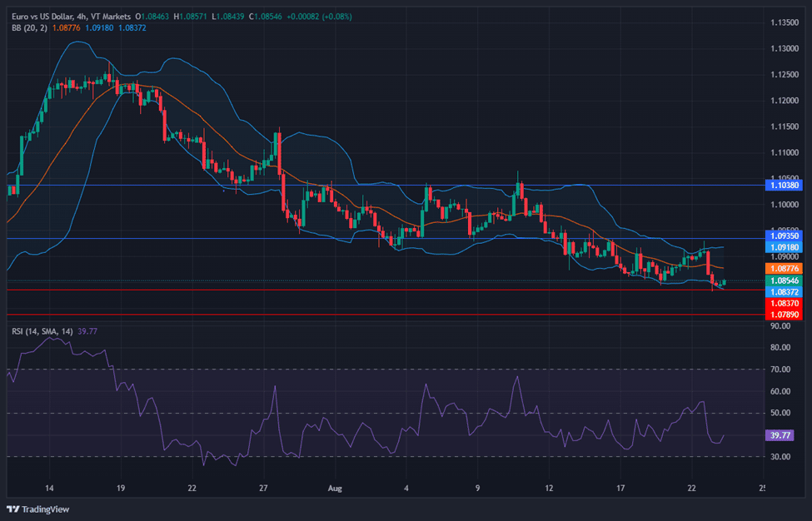Open the RSI (14, SMA, 14) indicator legend
812x521 pixels.
point(42,331)
